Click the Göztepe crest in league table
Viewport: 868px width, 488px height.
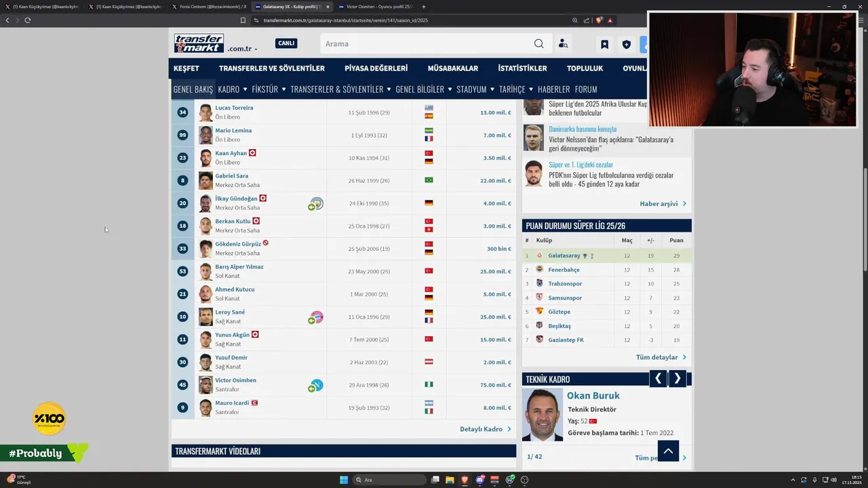click(540, 312)
